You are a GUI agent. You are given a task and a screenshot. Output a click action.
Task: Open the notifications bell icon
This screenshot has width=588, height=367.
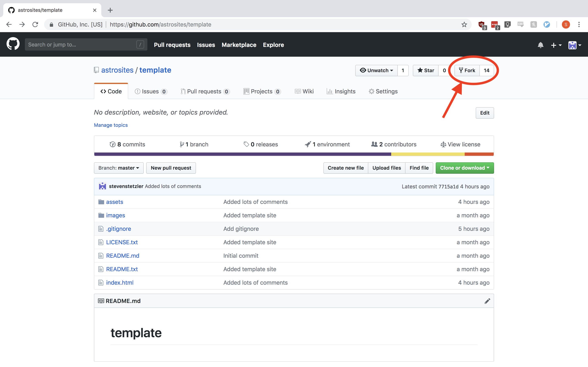pyautogui.click(x=540, y=45)
